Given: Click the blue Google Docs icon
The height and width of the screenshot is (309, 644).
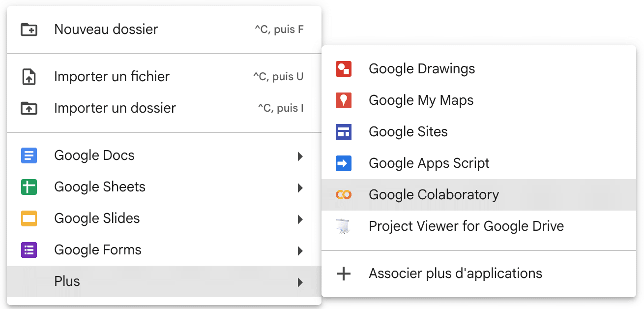Looking at the screenshot, I should point(29,155).
